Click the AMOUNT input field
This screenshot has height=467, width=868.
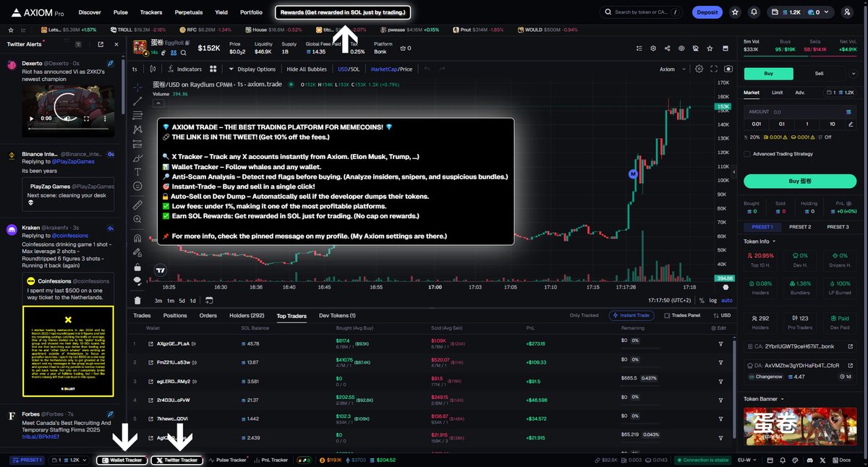pos(800,112)
